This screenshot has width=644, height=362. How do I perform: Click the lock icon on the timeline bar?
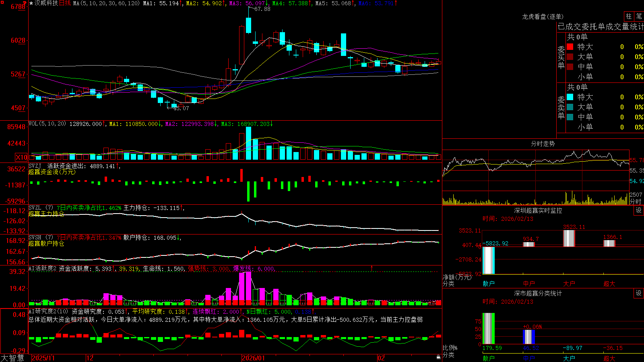[438, 357]
